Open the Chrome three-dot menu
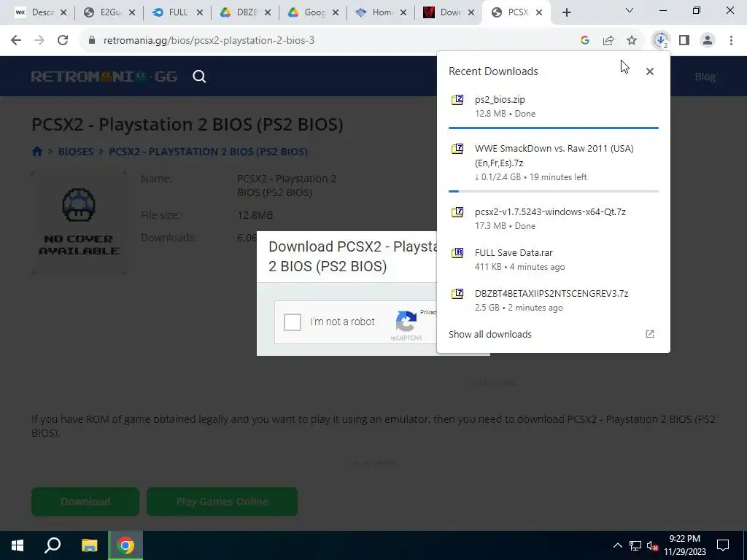 coord(731,41)
